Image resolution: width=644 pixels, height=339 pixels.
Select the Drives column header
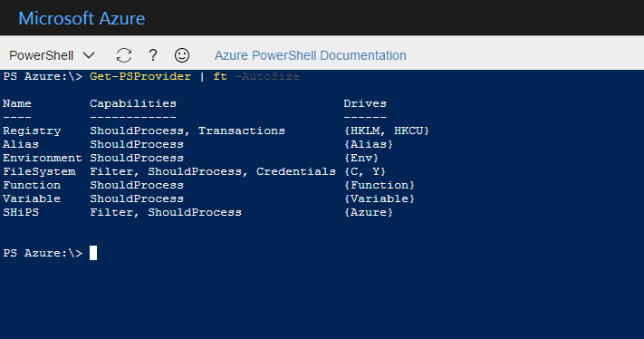coord(365,103)
